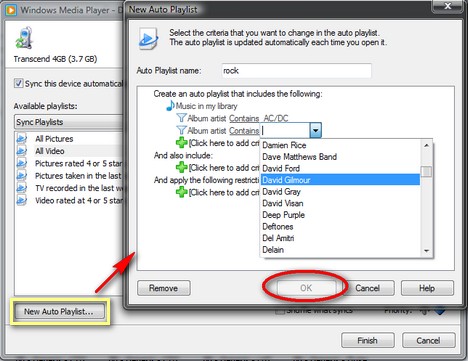Select Pictures taken in the last playlist
This screenshot has height=361, width=468.
pos(69,176)
